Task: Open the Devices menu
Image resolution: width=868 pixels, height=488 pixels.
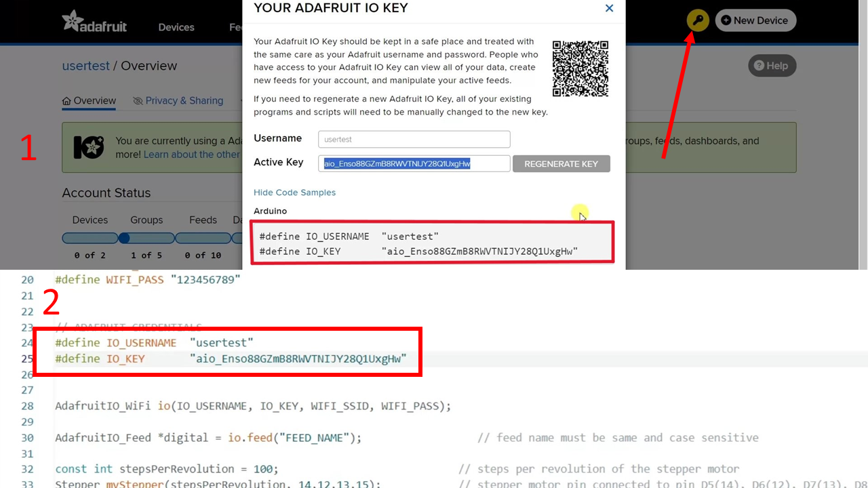Action: (176, 27)
